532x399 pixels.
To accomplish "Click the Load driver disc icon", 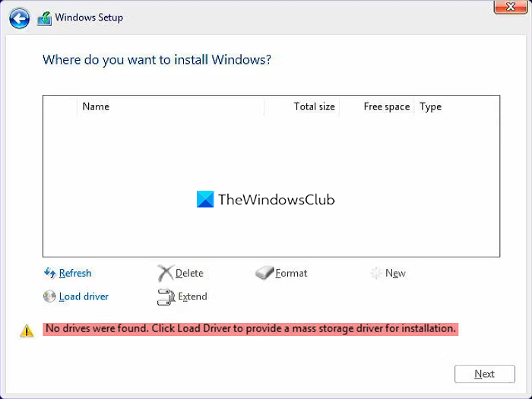I will [49, 296].
